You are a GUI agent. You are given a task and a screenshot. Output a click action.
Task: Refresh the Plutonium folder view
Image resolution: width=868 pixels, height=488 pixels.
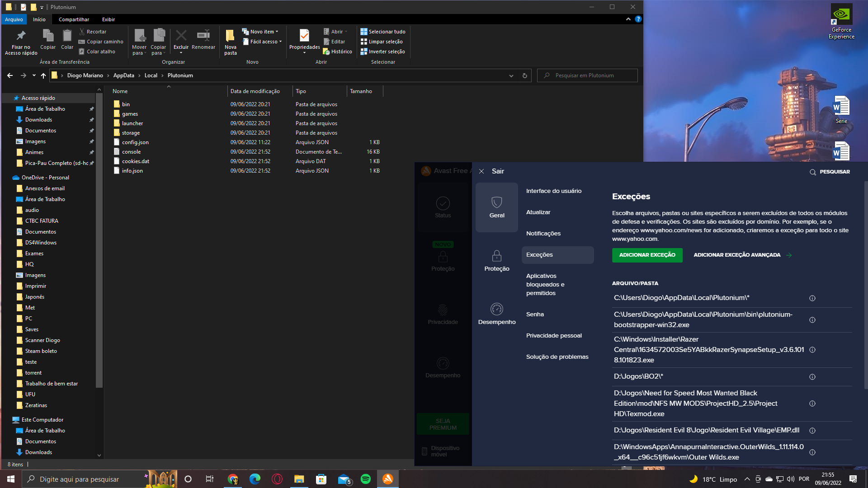524,75
